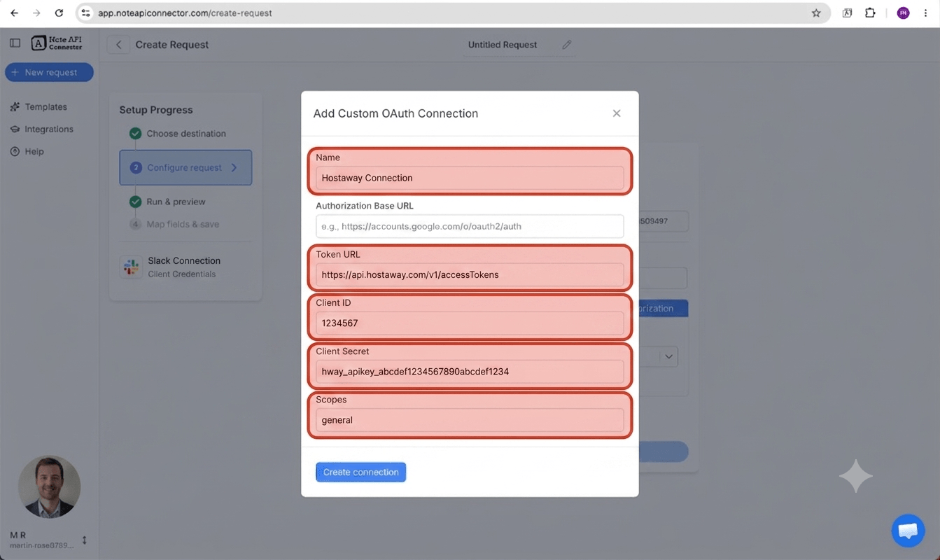Click the Scopes input field

pos(470,420)
